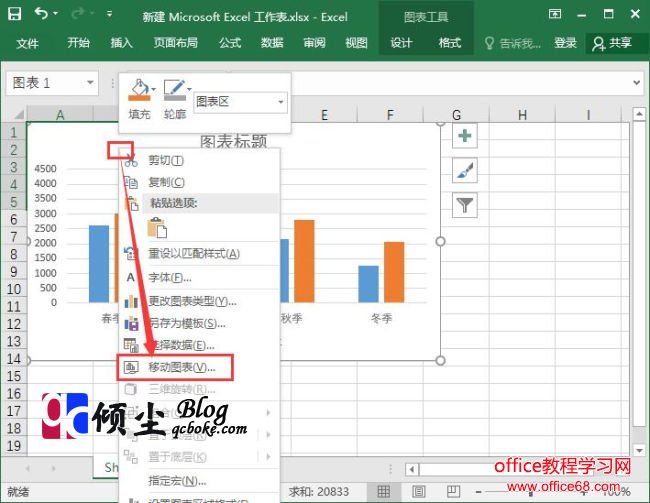
Task: Expand the Name Box dropdown showing 图表 1
Action: [x=90, y=83]
